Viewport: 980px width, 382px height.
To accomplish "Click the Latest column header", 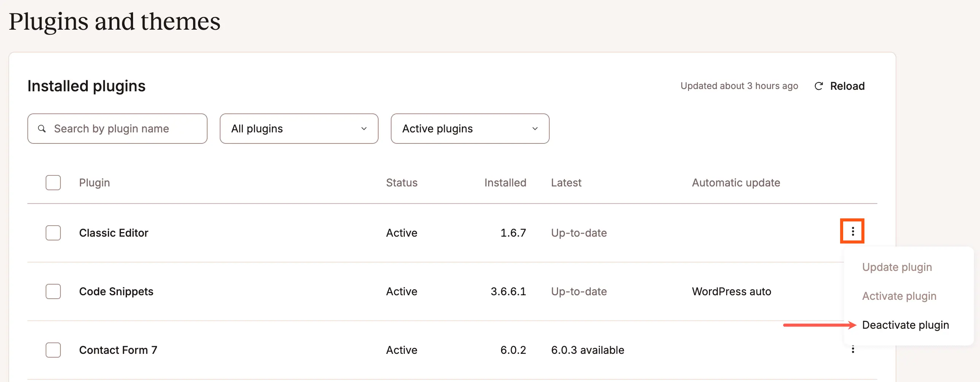I will coord(566,183).
